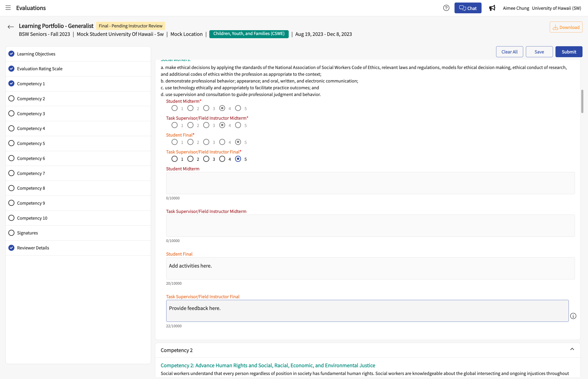Go to Competency 10 in the sidebar
This screenshot has height=379, width=588.
(78, 218)
